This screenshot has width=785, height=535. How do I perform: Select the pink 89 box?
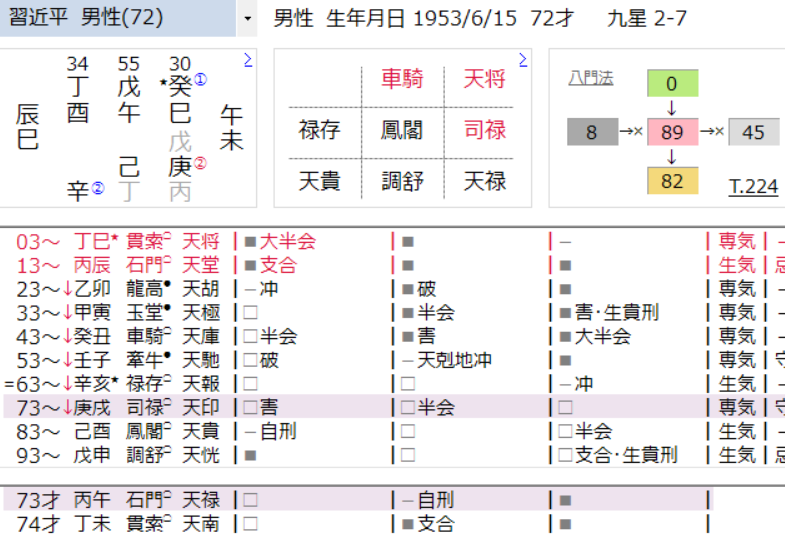(x=672, y=132)
